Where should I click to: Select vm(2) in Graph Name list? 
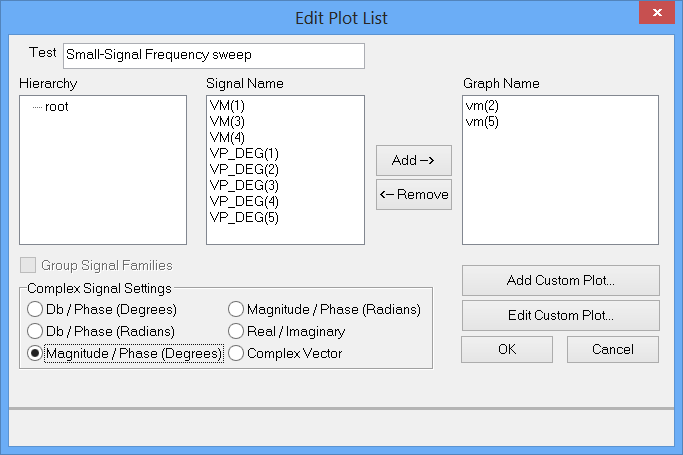[x=482, y=104]
